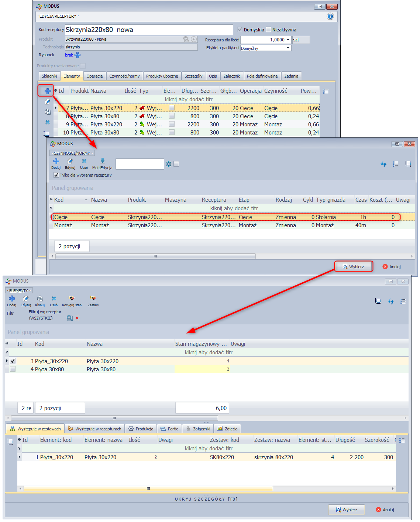Click Koryguj stan icon
420x522 pixels.
pyautogui.click(x=72, y=298)
